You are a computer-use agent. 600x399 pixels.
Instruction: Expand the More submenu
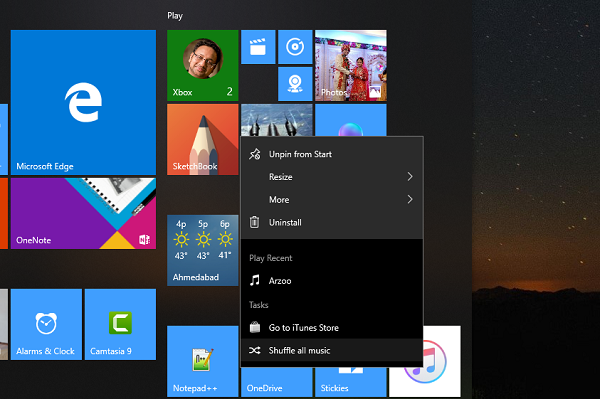[x=332, y=200]
